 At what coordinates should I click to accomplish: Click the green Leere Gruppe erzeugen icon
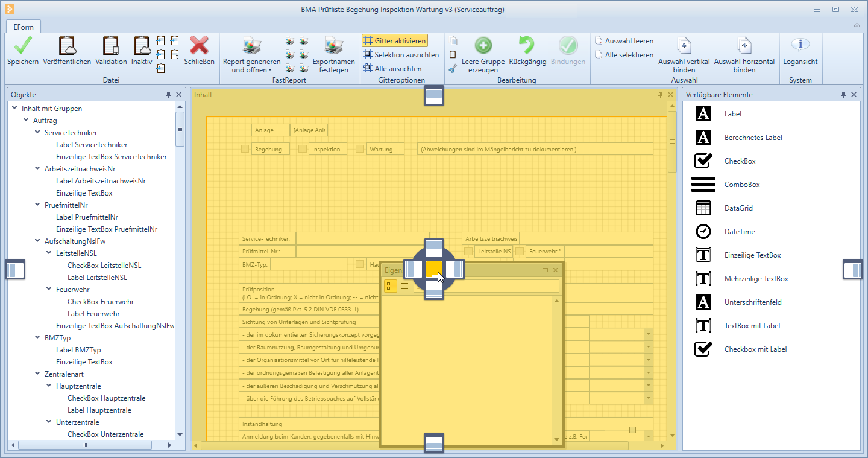[x=483, y=46]
